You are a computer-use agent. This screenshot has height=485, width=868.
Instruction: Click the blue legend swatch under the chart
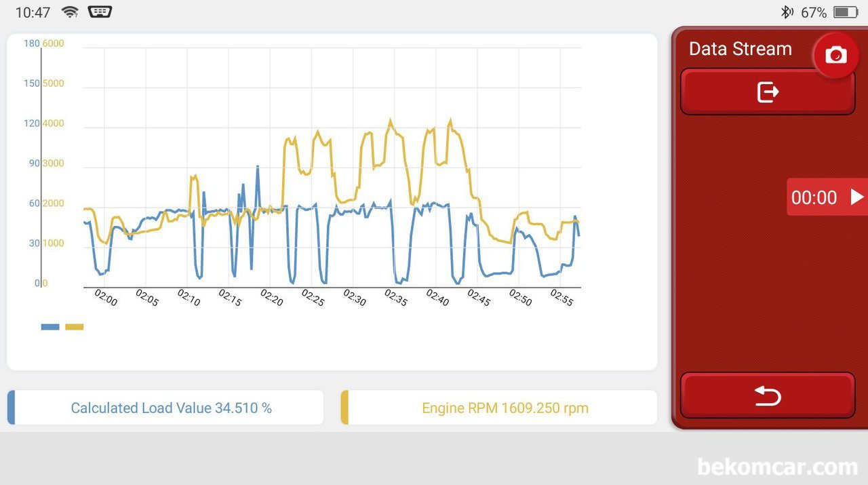[x=50, y=327]
